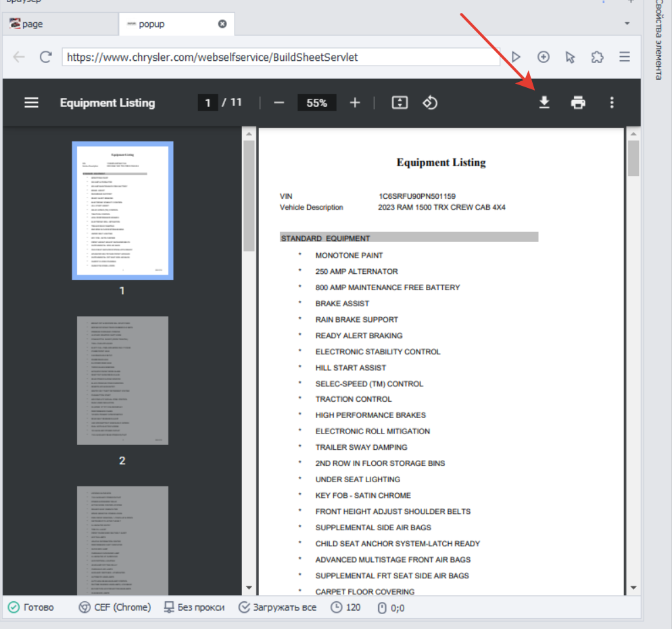The width and height of the screenshot is (672, 629).
Task: Open the browser hamburger menu
Action: coord(625,57)
